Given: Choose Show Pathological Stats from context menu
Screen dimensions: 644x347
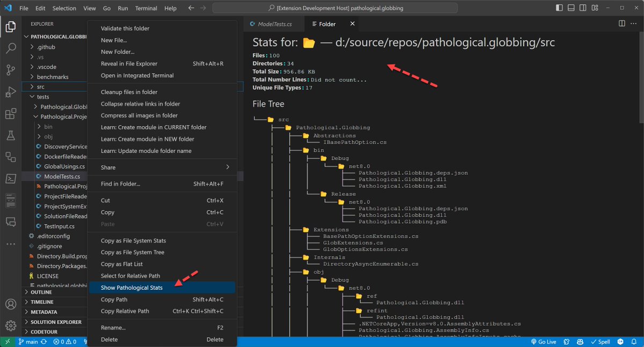Looking at the screenshot, I should click(162, 287).
